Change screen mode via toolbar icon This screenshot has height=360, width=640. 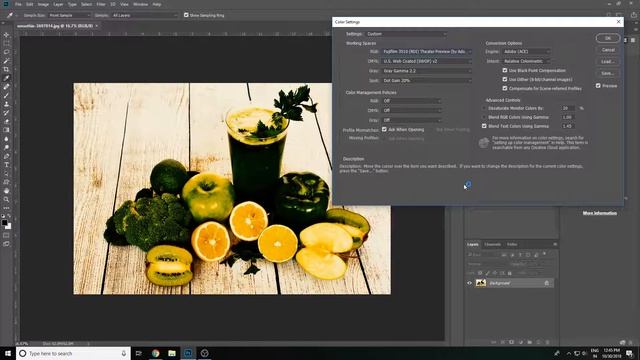6,244
